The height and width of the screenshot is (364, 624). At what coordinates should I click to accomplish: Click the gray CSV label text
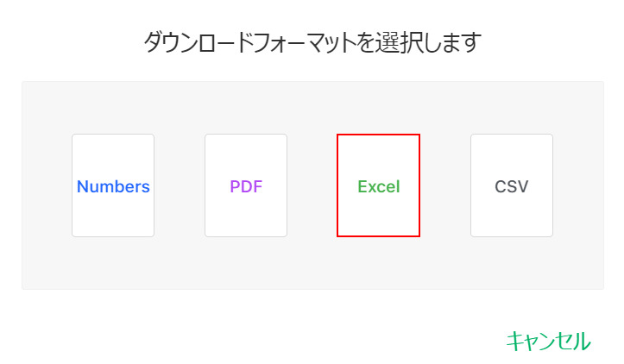coord(512,186)
